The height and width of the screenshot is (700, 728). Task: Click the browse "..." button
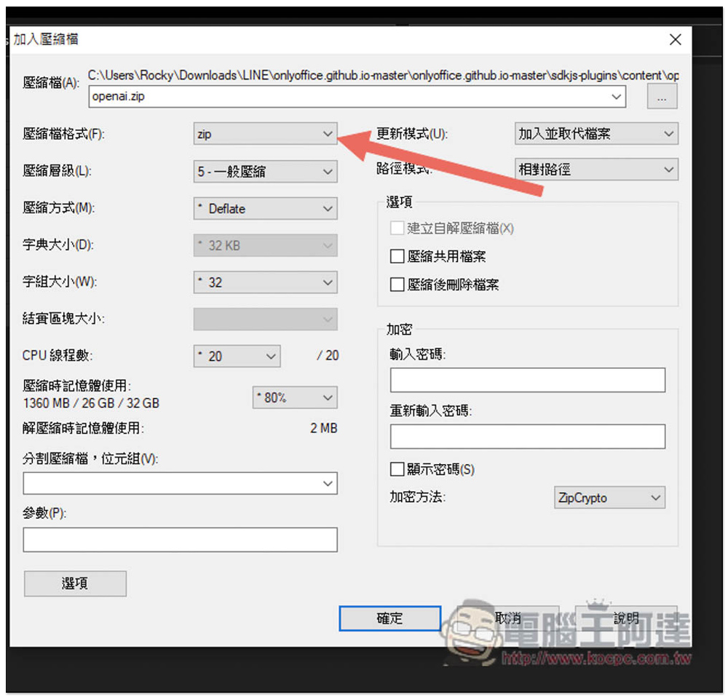pos(662,97)
